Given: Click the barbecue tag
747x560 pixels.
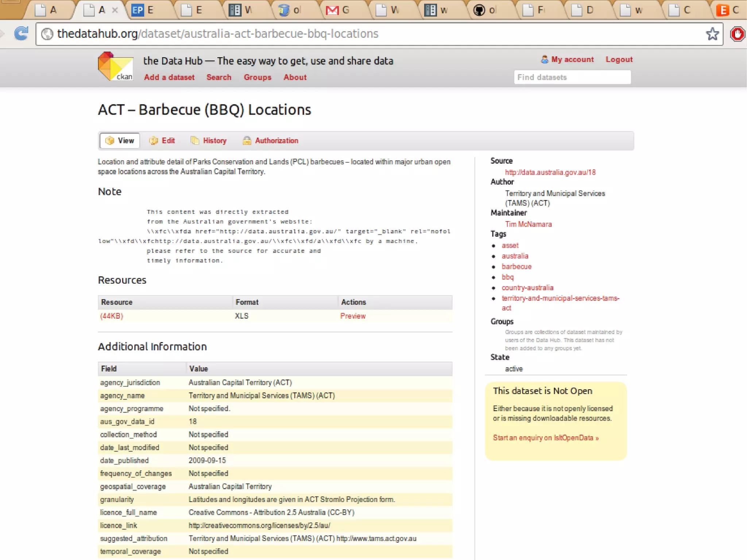Looking at the screenshot, I should point(516,267).
